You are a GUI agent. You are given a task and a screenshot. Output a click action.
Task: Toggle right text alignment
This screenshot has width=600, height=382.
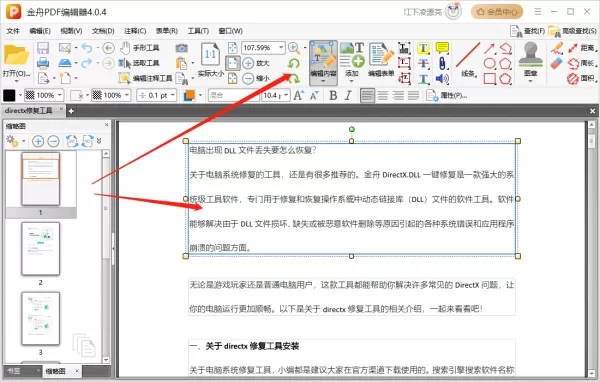[398, 95]
